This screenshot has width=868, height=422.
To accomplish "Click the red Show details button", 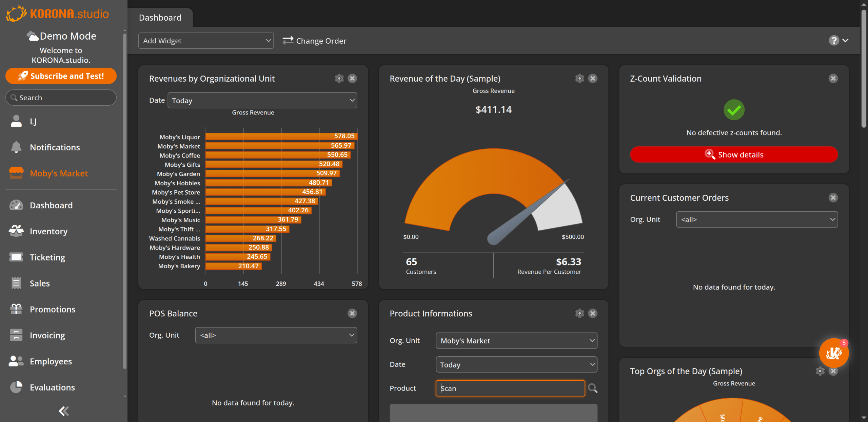I will coord(734,155).
